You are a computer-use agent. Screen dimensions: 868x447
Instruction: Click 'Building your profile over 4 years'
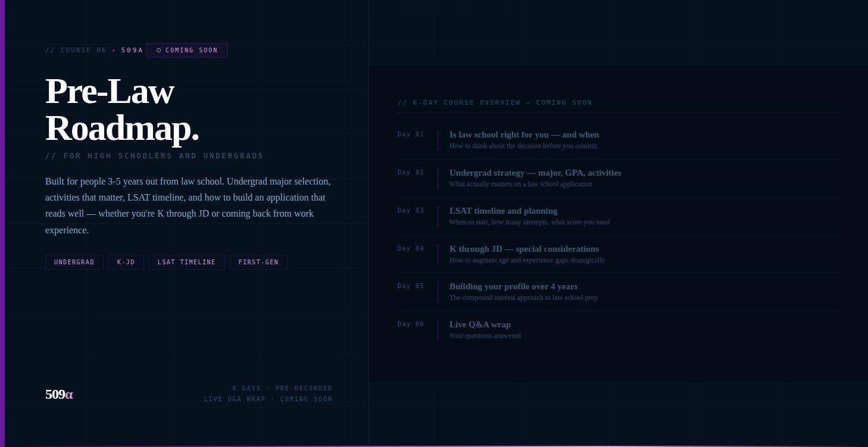point(513,286)
